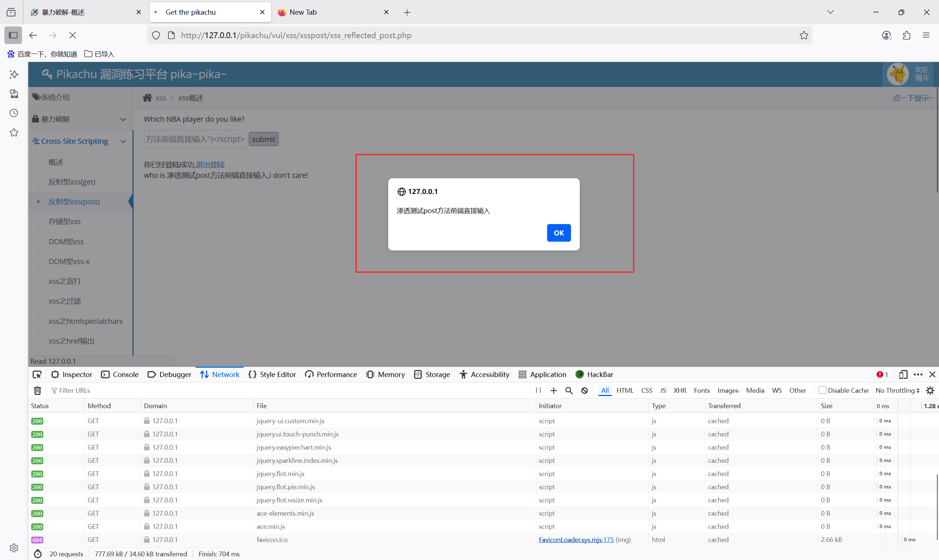Click the submit button

click(263, 139)
